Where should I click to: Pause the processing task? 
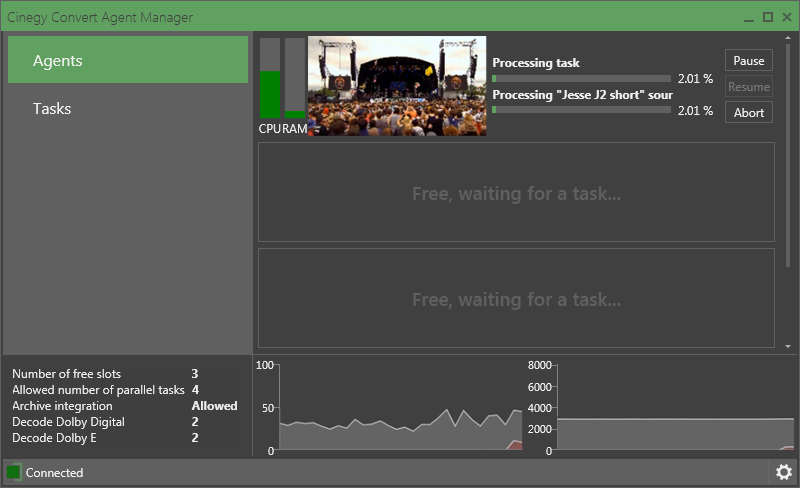pos(748,60)
